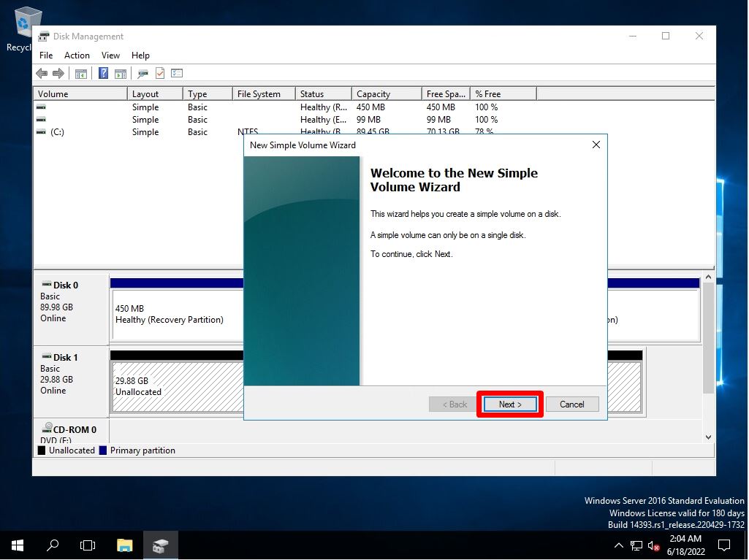Click the Disk Management icon in the taskbar

[161, 545]
